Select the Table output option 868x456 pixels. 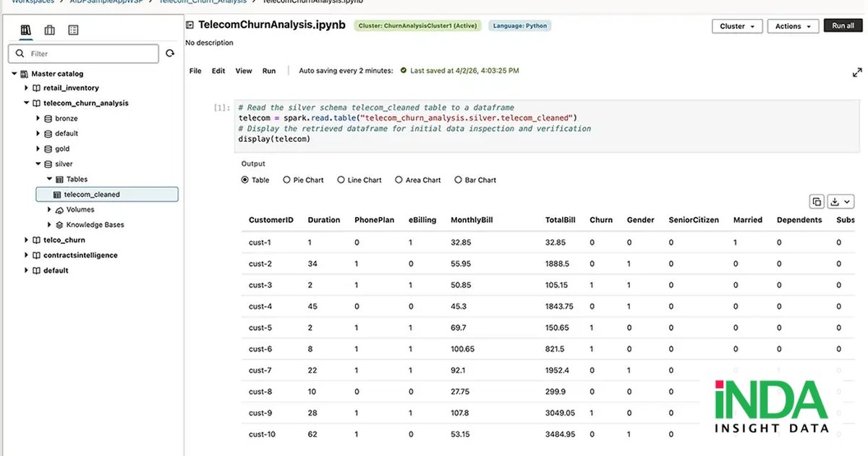pos(245,180)
